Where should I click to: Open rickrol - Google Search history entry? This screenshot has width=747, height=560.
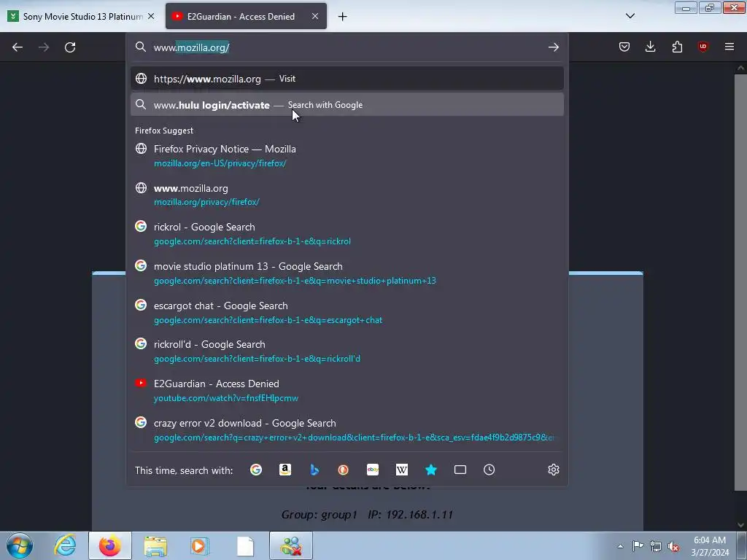coord(347,234)
